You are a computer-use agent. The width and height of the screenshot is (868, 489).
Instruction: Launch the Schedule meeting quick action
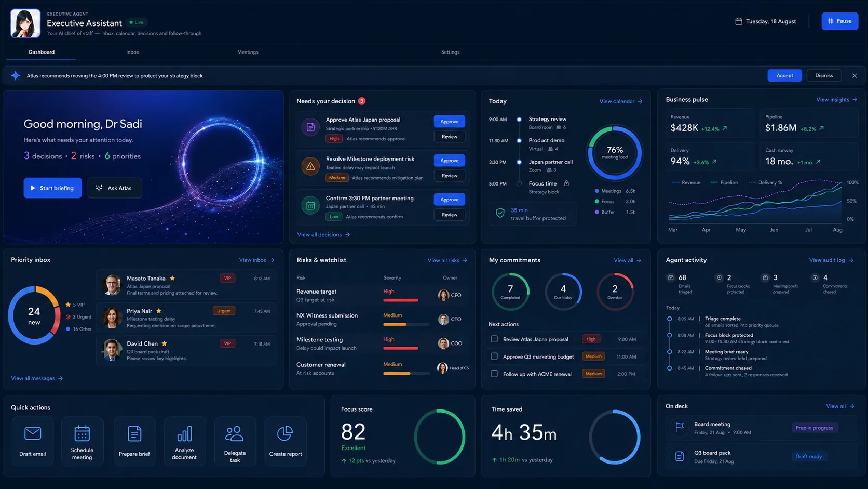[x=82, y=441]
